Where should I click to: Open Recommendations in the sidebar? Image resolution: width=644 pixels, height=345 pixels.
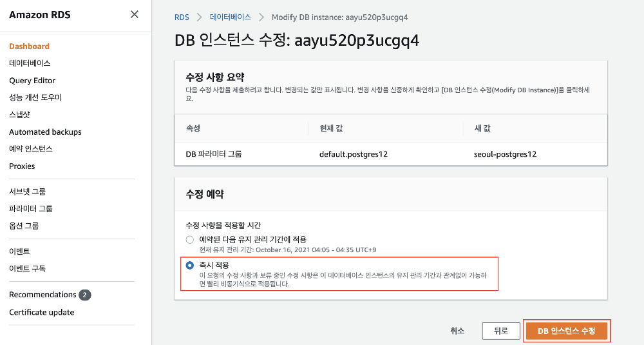pos(43,295)
